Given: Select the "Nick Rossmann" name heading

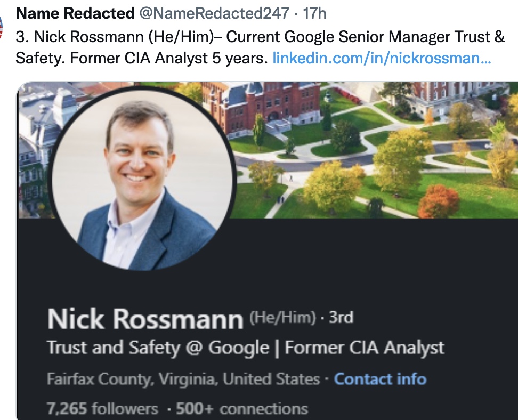Looking at the screenshot, I should pyautogui.click(x=145, y=319).
